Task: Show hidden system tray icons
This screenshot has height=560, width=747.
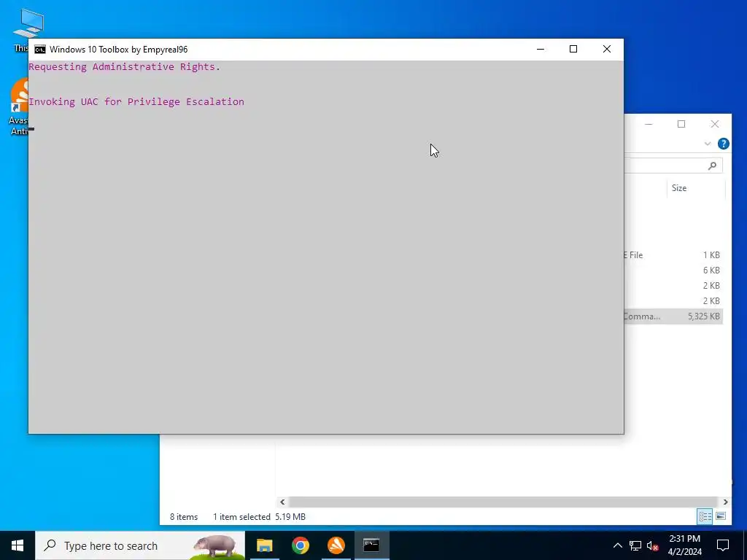Action: coord(617,545)
